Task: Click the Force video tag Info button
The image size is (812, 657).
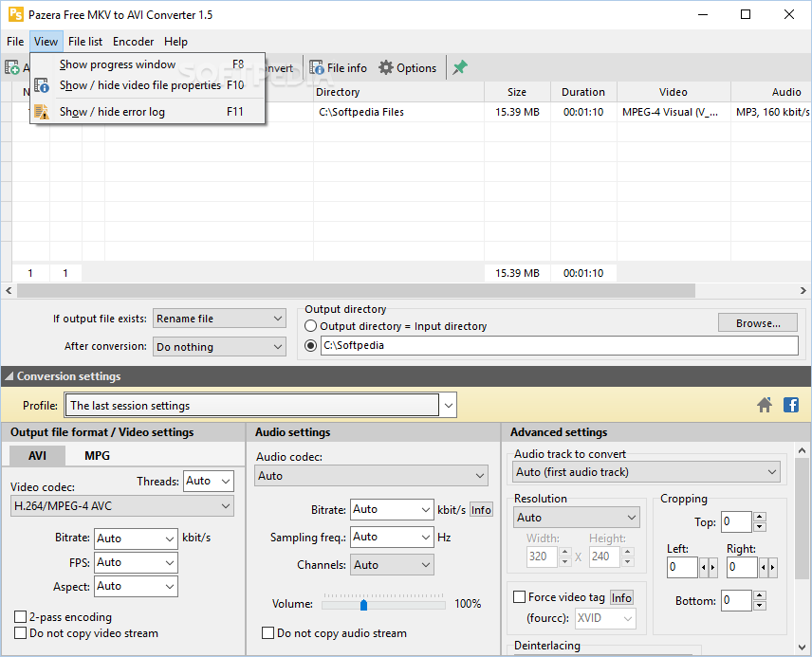Action: 621,598
